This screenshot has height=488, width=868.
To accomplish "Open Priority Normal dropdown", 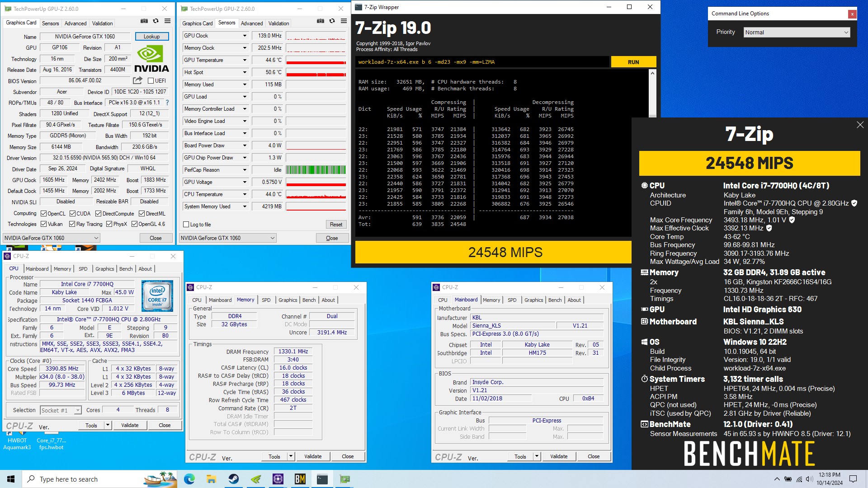I will [x=797, y=33].
